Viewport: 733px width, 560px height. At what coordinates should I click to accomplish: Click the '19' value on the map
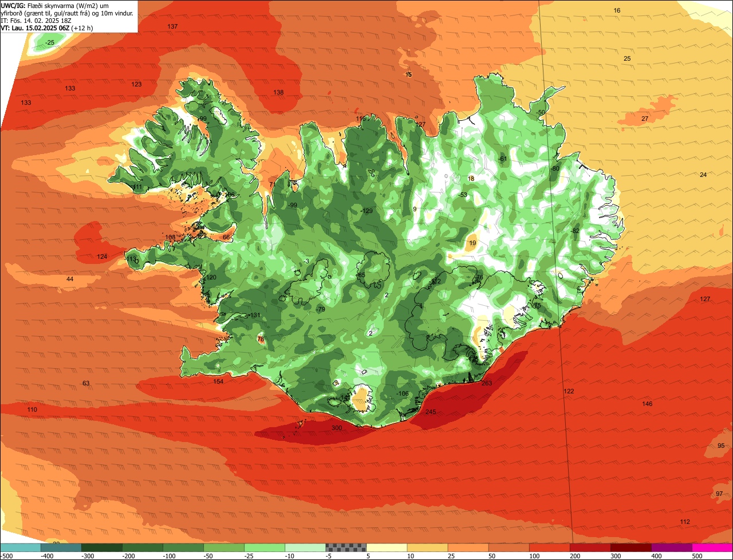coord(472,243)
